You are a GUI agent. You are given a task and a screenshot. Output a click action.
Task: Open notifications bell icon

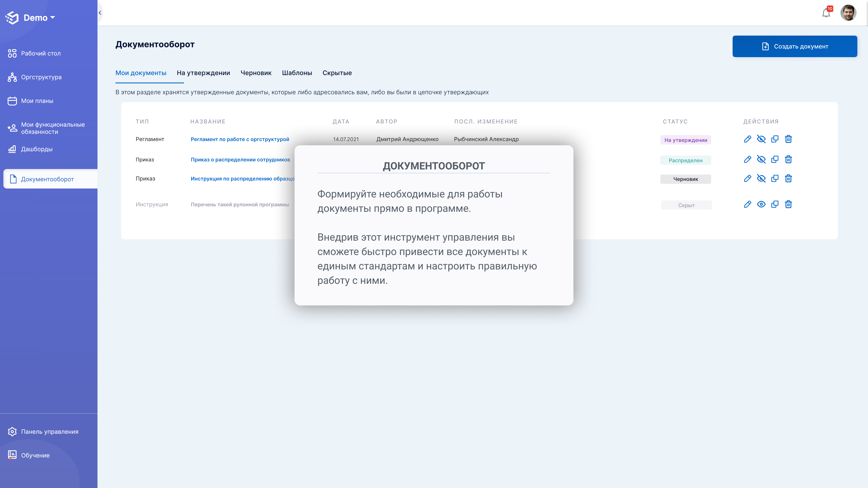click(826, 13)
